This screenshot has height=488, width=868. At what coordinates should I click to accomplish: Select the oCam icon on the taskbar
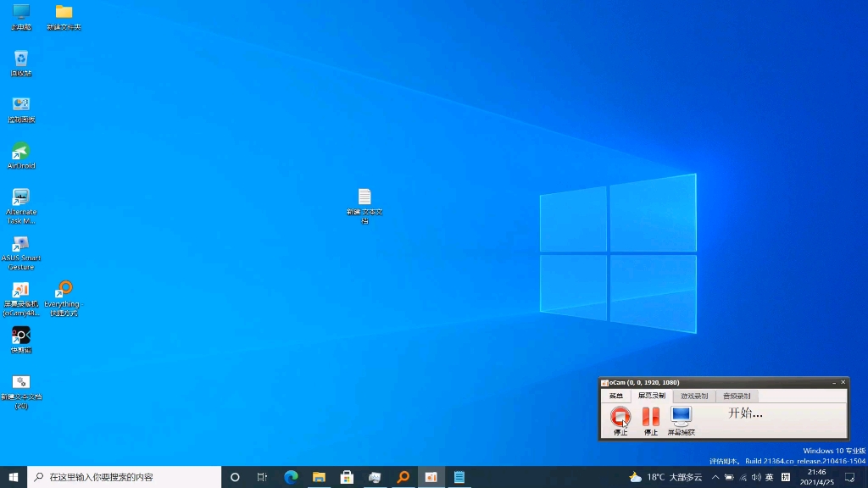431,477
